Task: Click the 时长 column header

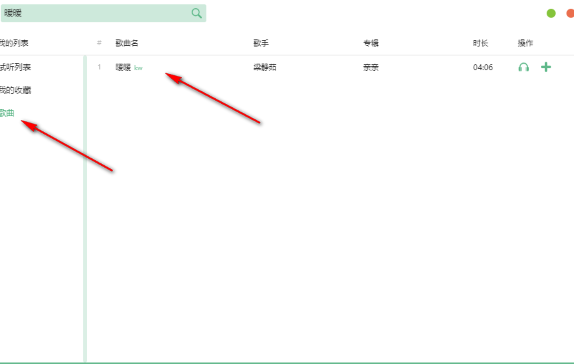Action: (480, 43)
